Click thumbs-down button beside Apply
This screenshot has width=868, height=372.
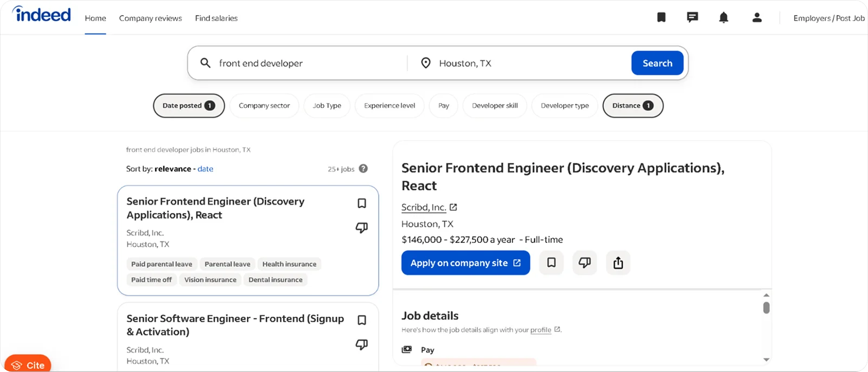click(585, 262)
